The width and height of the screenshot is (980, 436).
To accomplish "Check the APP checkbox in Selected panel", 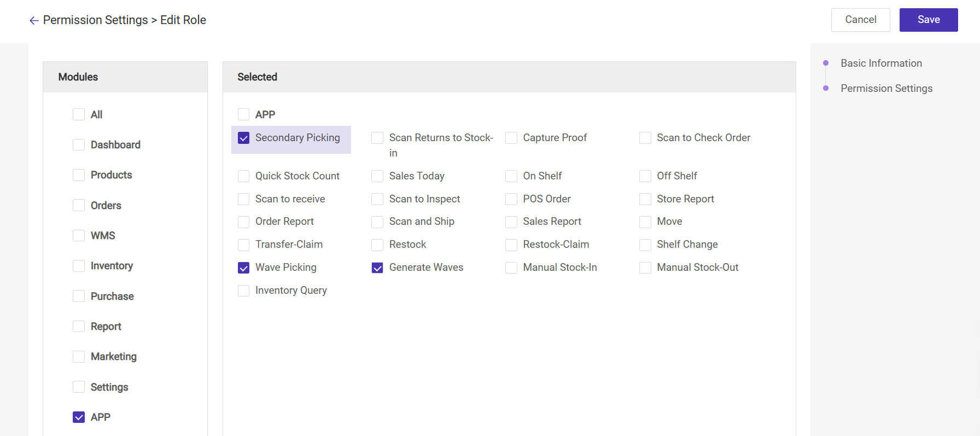I will [x=244, y=115].
